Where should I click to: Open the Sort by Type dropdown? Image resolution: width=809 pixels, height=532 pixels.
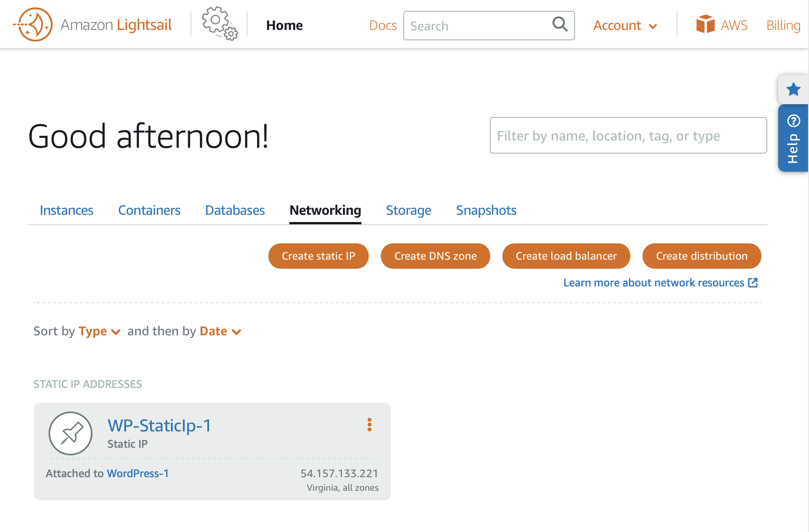99,332
